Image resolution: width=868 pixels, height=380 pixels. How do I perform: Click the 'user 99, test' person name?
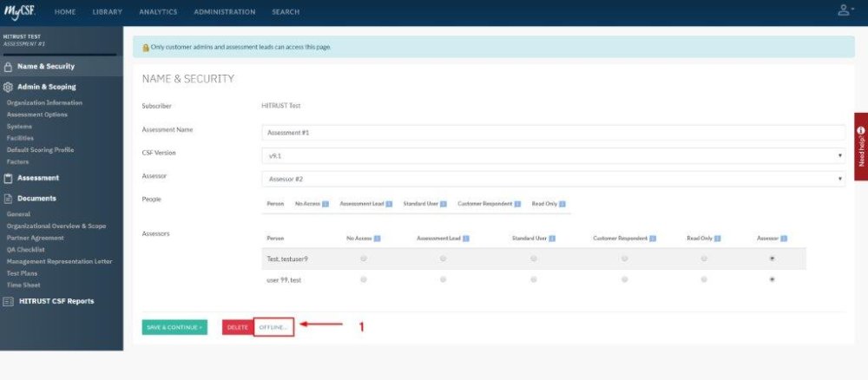tap(284, 280)
